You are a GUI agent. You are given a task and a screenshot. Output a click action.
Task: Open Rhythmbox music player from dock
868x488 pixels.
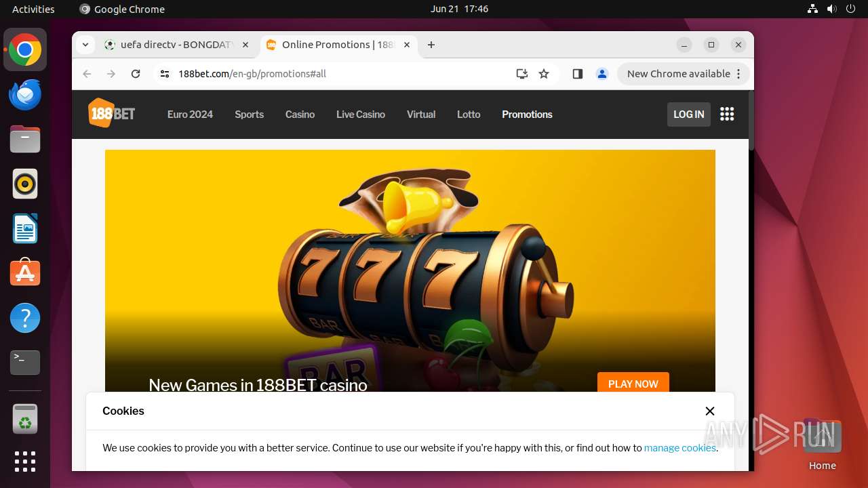(25, 184)
